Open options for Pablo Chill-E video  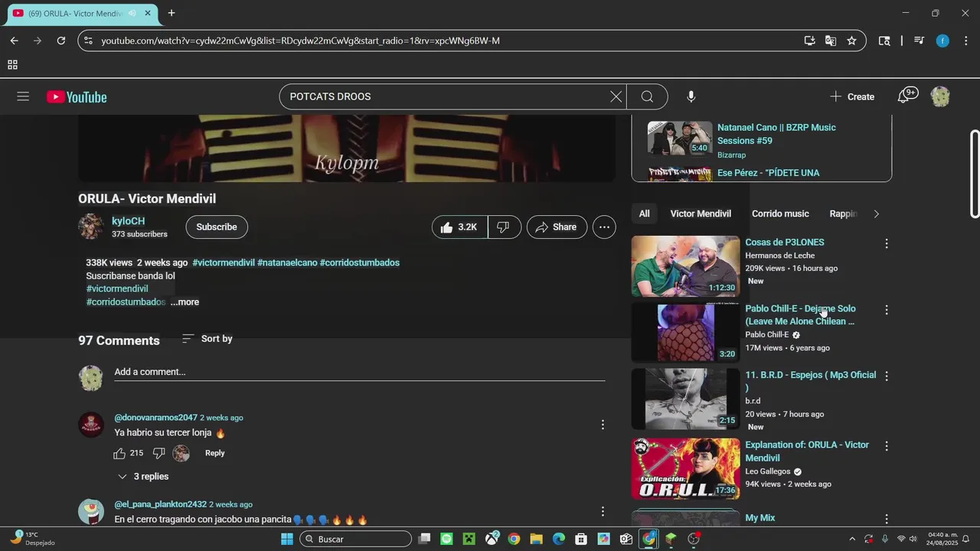887,310
